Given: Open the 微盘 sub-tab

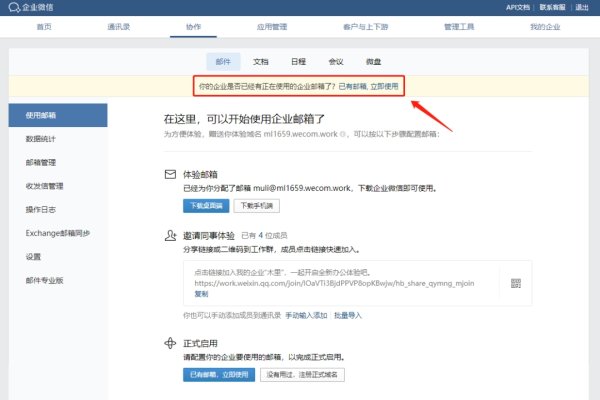Looking at the screenshot, I should 373,62.
